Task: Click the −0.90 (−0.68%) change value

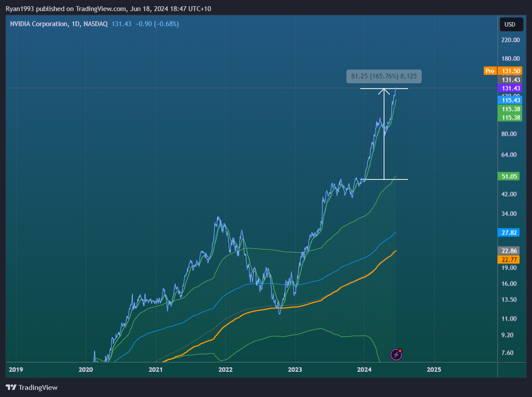Action: (x=157, y=24)
